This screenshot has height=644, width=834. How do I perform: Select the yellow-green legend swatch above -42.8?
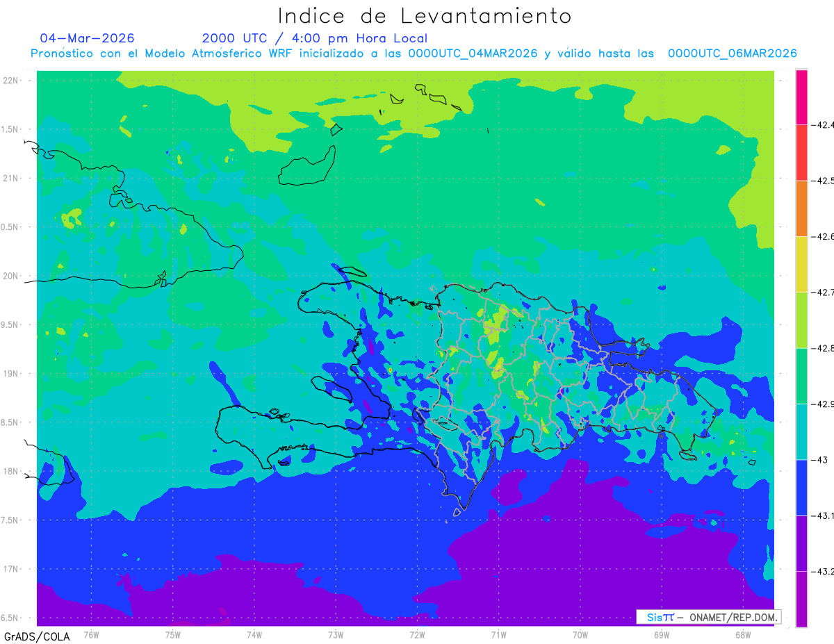(801, 320)
